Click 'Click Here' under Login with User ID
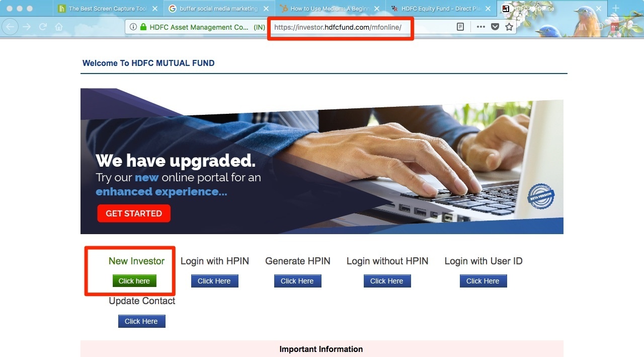Viewport: 644px width, 357px height. coord(483,281)
